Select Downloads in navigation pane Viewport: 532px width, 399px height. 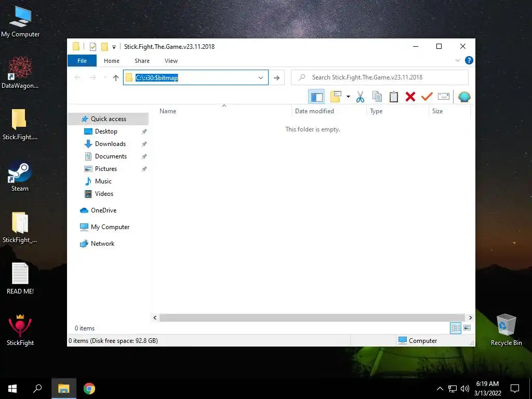point(110,144)
